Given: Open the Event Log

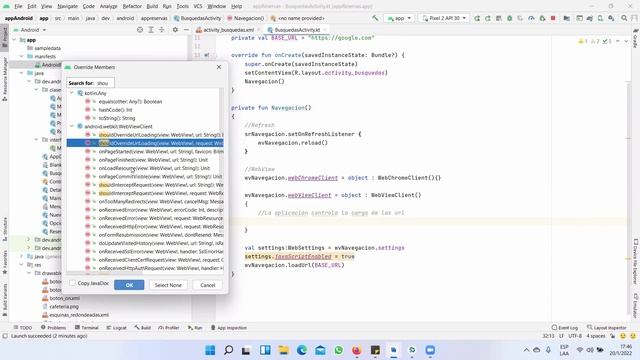Looking at the screenshot, I should pyautogui.click(x=564, y=327).
